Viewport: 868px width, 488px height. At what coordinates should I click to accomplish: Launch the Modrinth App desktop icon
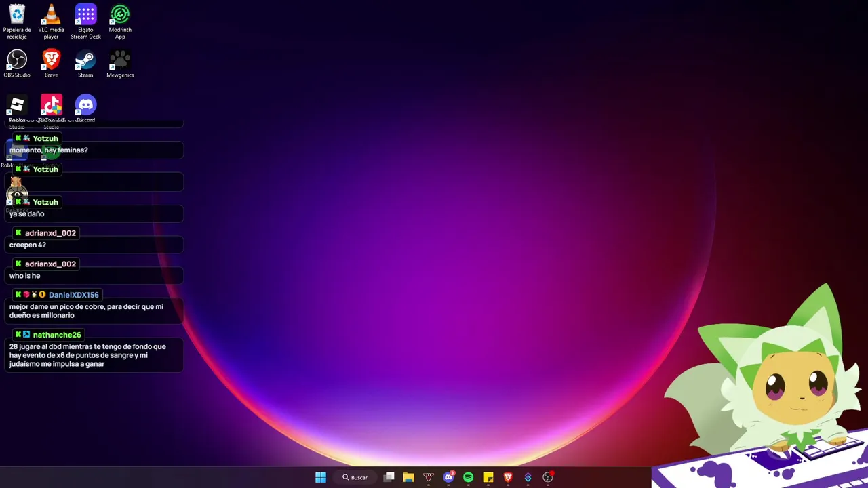pos(120,22)
